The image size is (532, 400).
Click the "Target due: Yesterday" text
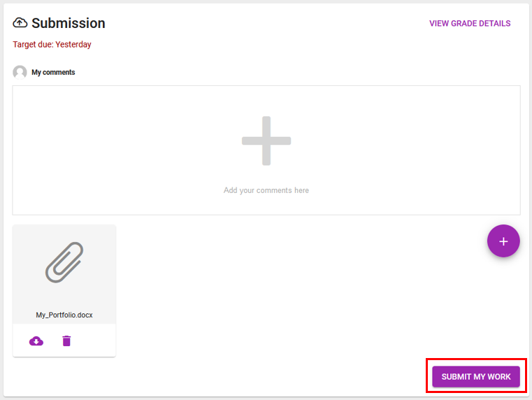(x=52, y=45)
